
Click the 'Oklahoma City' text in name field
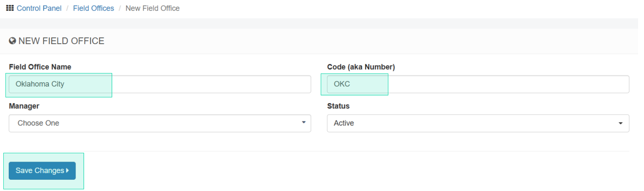[x=40, y=84]
